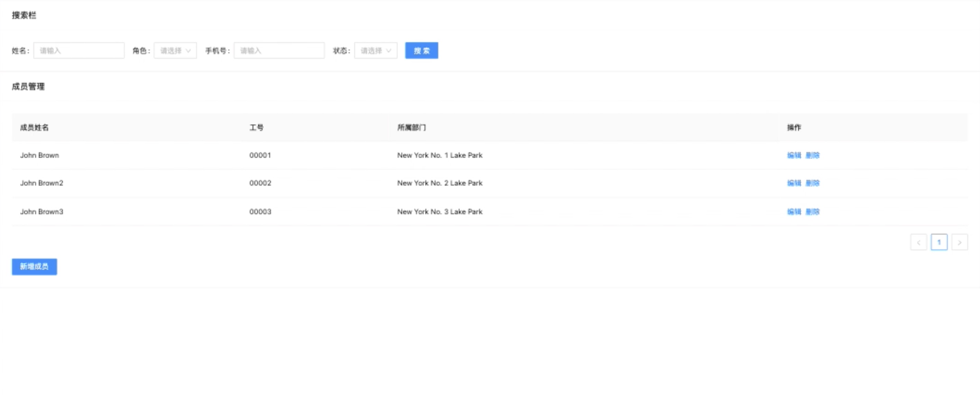980x395 pixels.
Task: Click the 操作 column header
Action: point(794,128)
